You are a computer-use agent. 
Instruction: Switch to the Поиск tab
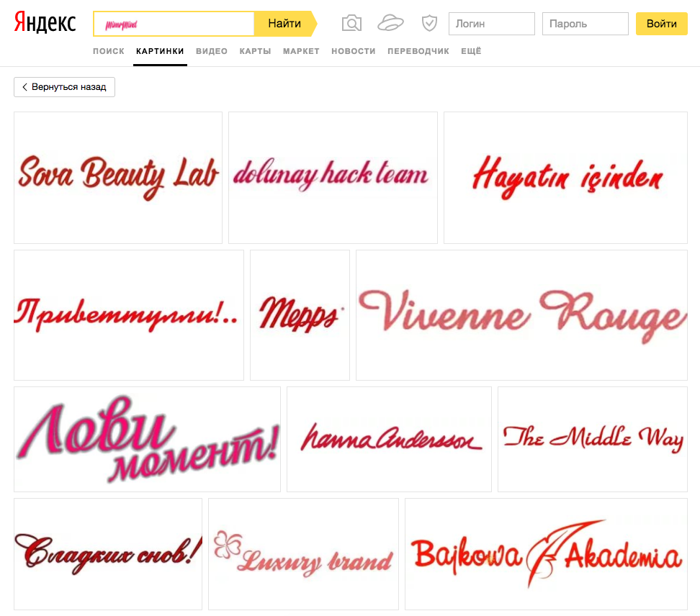tap(109, 51)
